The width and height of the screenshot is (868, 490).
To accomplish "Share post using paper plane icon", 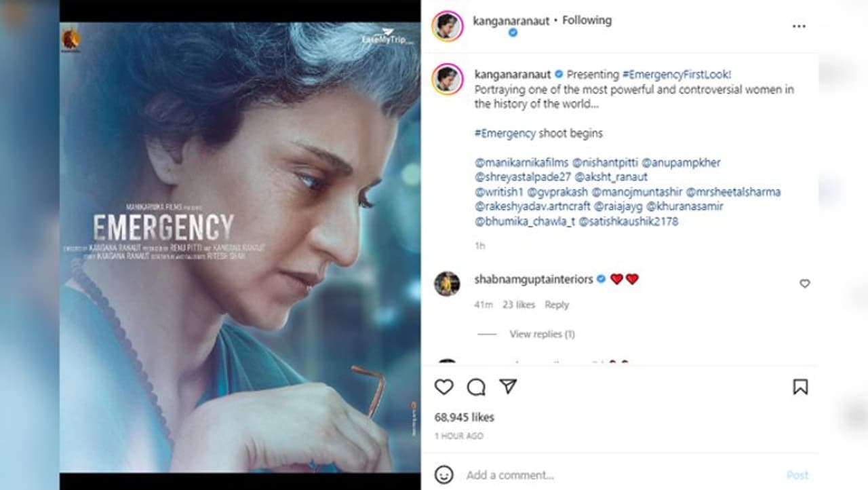I will pos(508,386).
